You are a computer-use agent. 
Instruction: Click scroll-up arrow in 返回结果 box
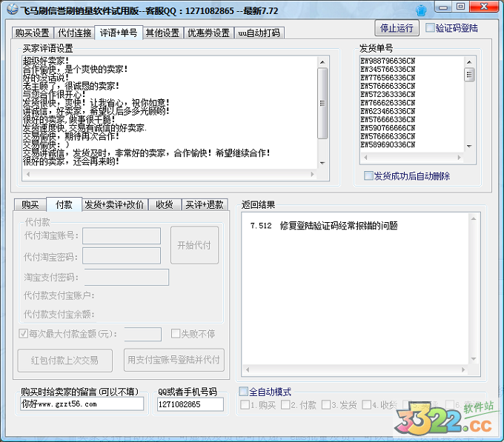474,218
